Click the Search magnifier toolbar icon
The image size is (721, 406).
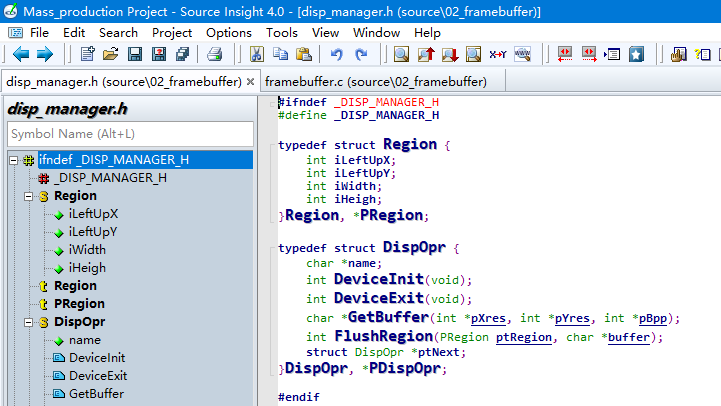(x=401, y=54)
